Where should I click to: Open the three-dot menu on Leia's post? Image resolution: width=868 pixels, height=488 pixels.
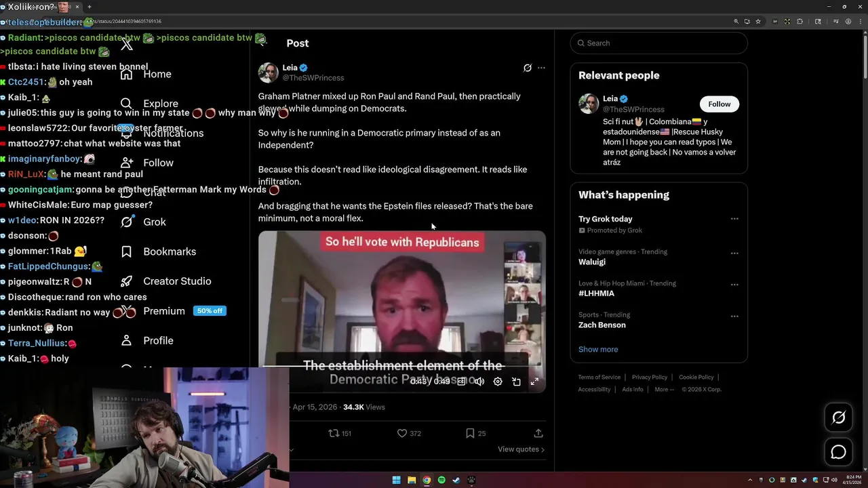(x=541, y=68)
